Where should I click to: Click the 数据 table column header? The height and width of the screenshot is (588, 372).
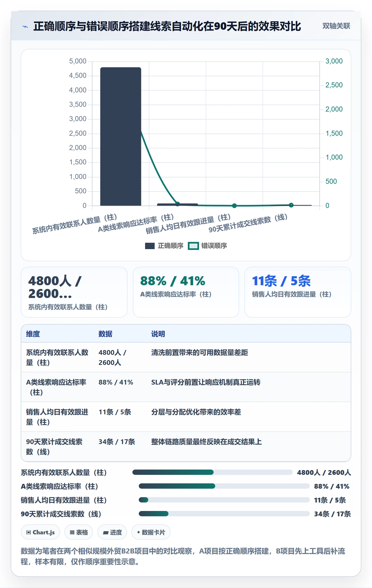[x=105, y=334]
